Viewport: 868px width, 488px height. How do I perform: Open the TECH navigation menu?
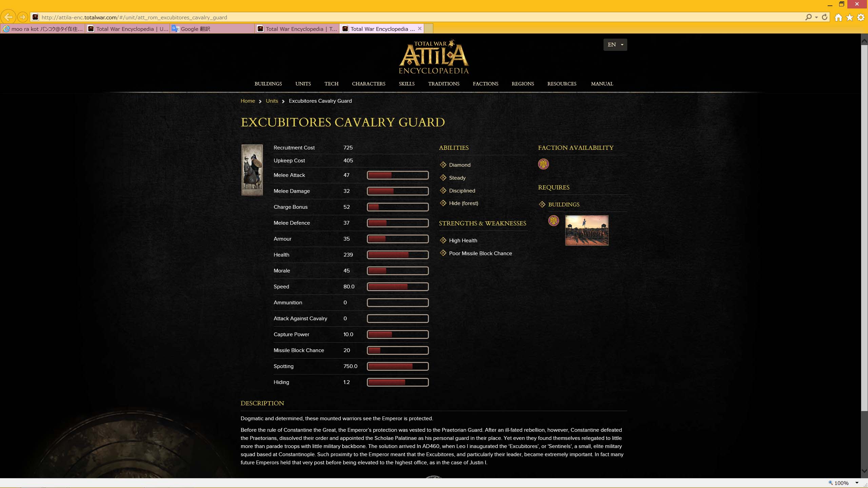point(331,84)
